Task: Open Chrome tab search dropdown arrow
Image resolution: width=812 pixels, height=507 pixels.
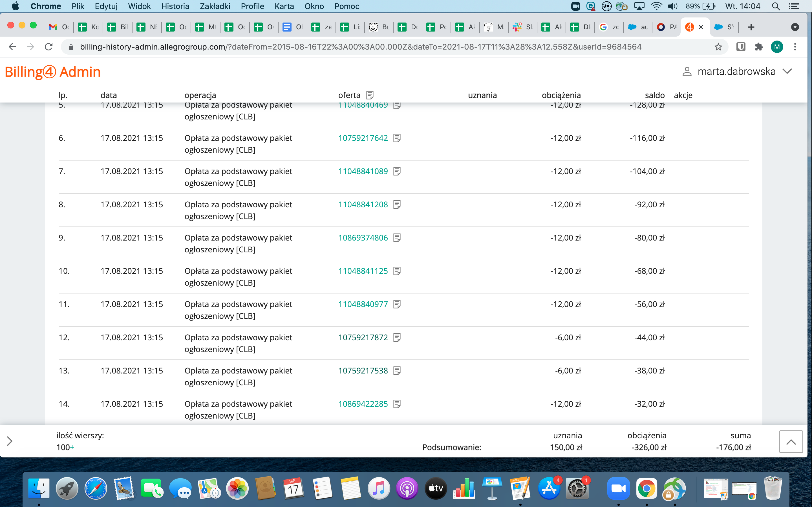Action: [795, 27]
